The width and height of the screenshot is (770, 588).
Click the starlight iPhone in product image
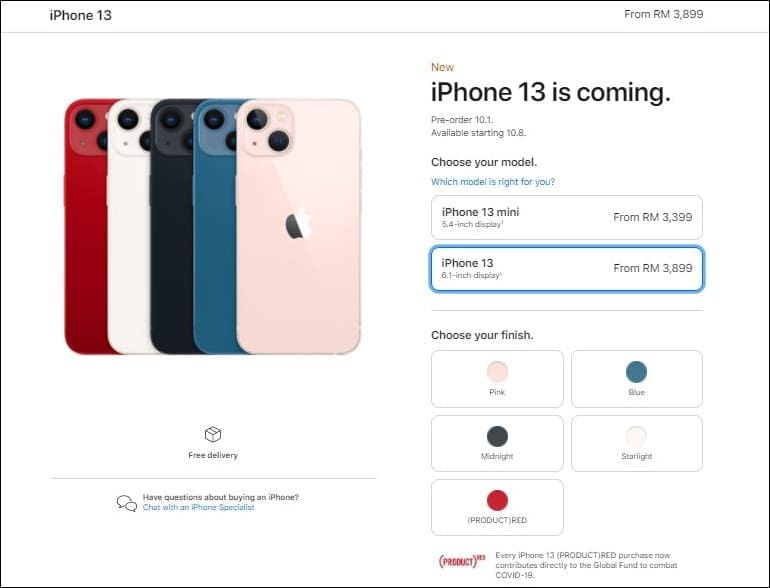(x=129, y=226)
